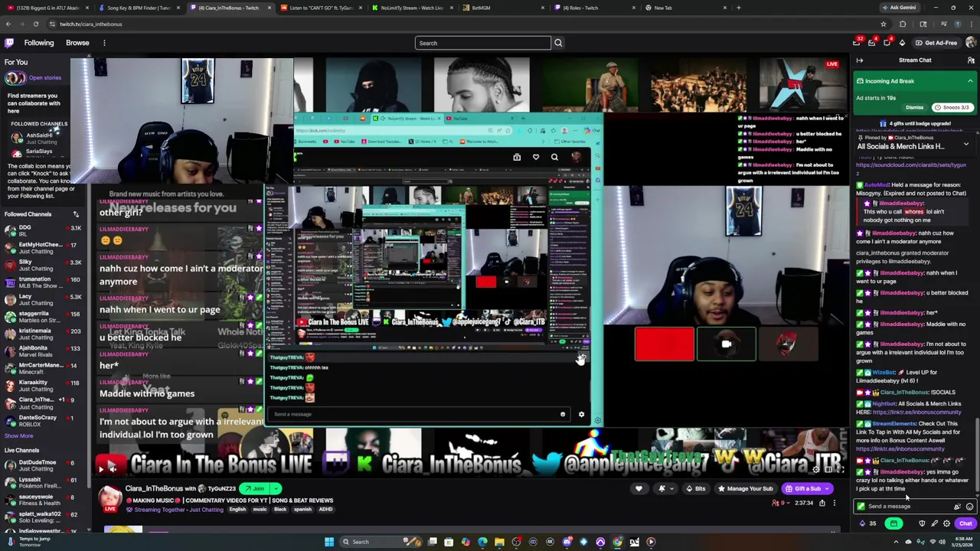Viewport: 980px width, 551px height.
Task: Open a new browser tab with plus
Action: point(738,8)
